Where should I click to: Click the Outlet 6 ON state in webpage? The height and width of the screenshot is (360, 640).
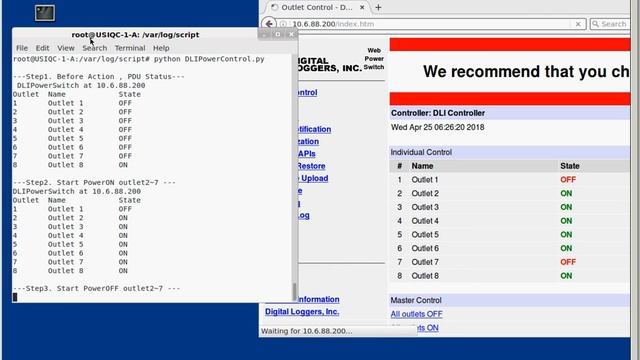[566, 248]
